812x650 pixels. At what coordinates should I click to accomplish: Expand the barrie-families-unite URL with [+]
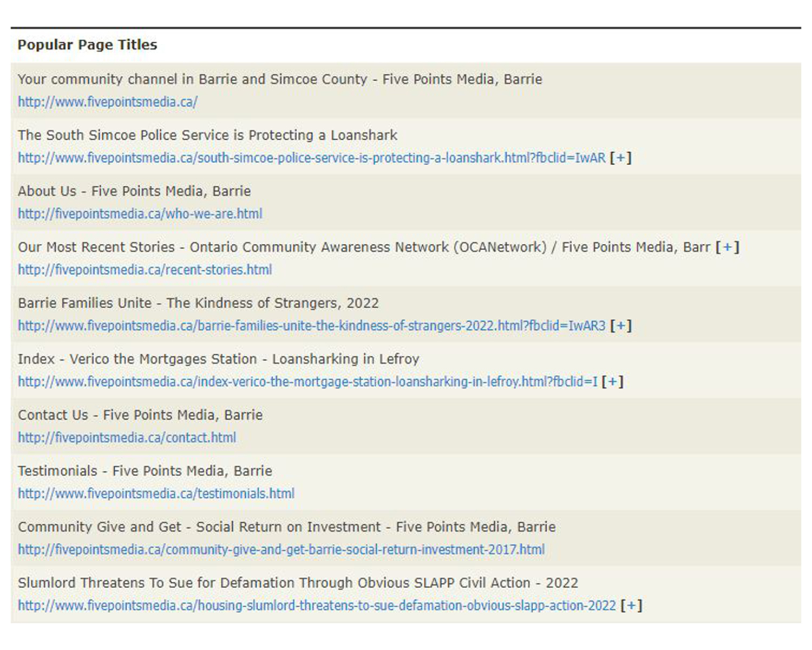[621, 326]
